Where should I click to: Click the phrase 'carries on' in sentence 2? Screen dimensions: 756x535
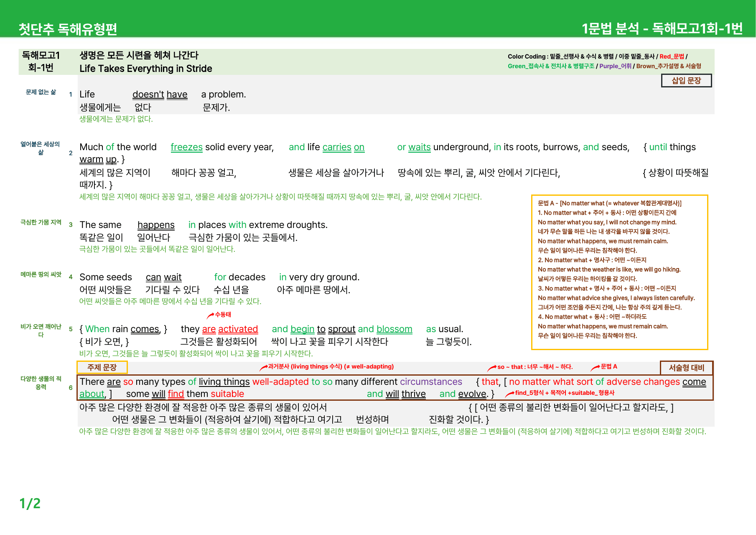344,147
